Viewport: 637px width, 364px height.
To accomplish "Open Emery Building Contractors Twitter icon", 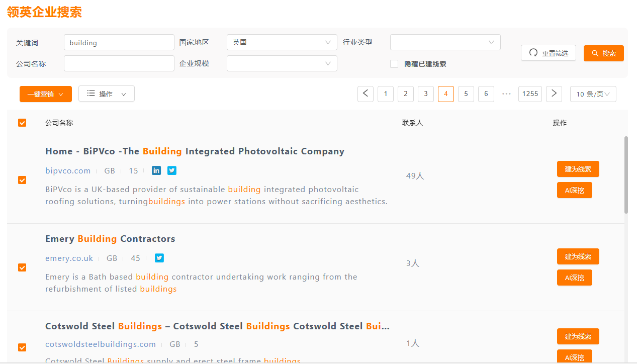I will click(x=159, y=258).
